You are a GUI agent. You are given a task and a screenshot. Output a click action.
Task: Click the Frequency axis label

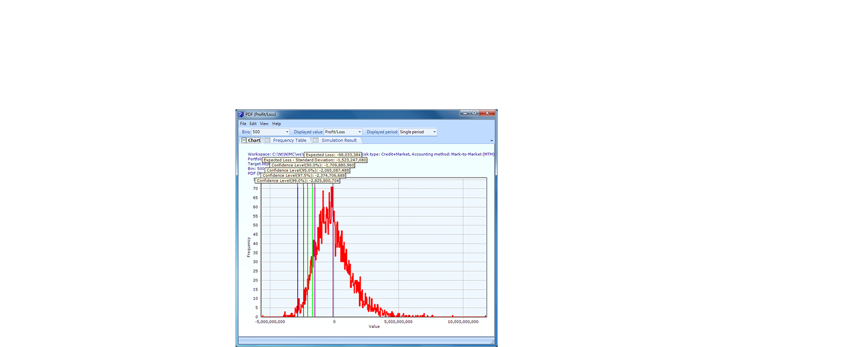pos(249,247)
